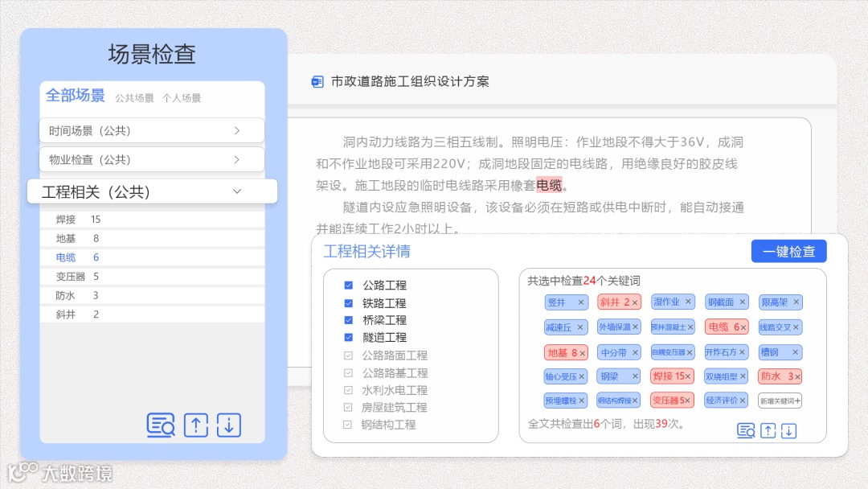Switch to the 公共场景 tab
This screenshot has width=868, height=489.
point(134,98)
